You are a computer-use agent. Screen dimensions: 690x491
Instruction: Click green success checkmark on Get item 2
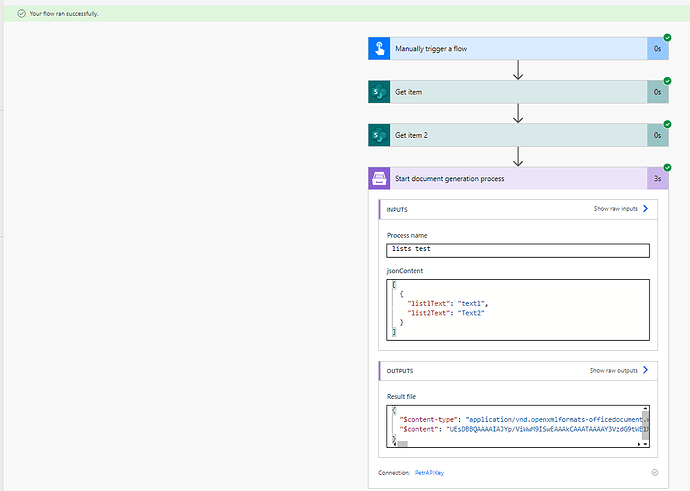pyautogui.click(x=667, y=124)
